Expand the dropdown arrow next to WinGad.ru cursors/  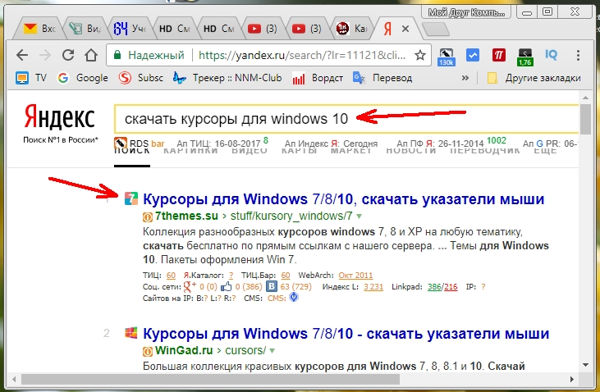272,351
